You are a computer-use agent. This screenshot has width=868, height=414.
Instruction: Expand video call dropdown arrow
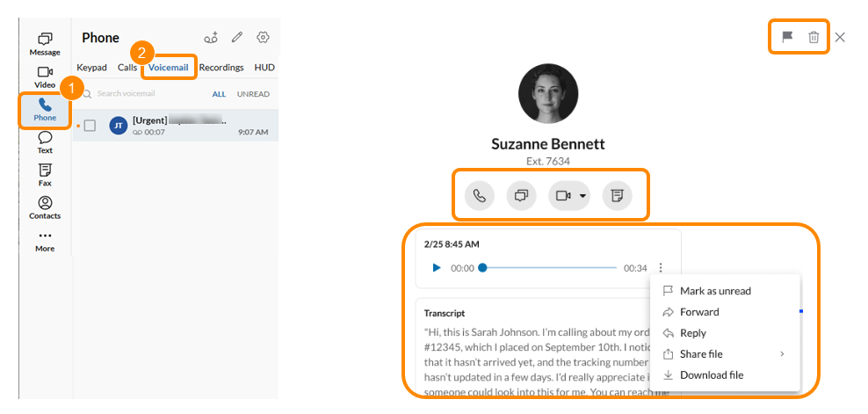582,197
